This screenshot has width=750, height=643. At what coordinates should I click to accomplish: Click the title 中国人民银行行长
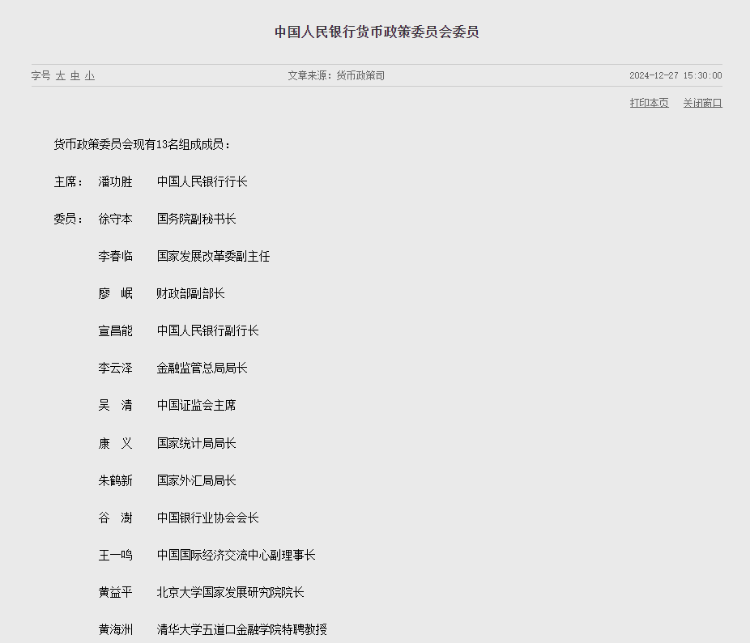pos(202,182)
